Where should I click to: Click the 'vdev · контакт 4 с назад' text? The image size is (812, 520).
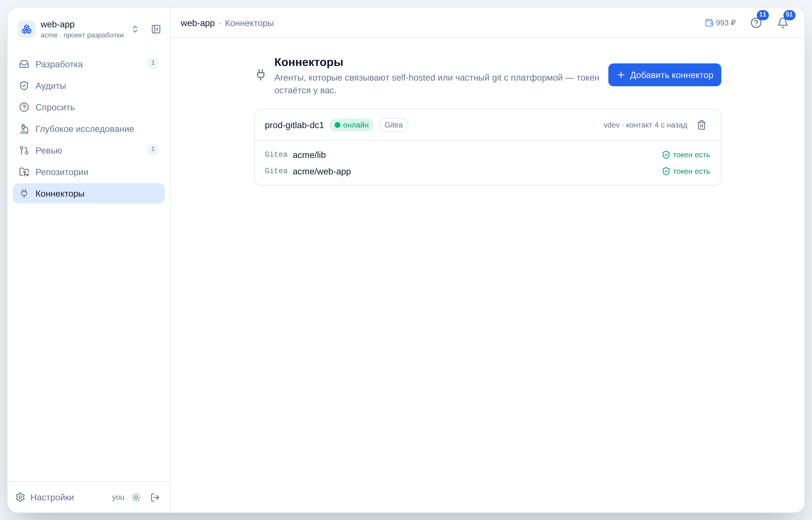click(645, 125)
